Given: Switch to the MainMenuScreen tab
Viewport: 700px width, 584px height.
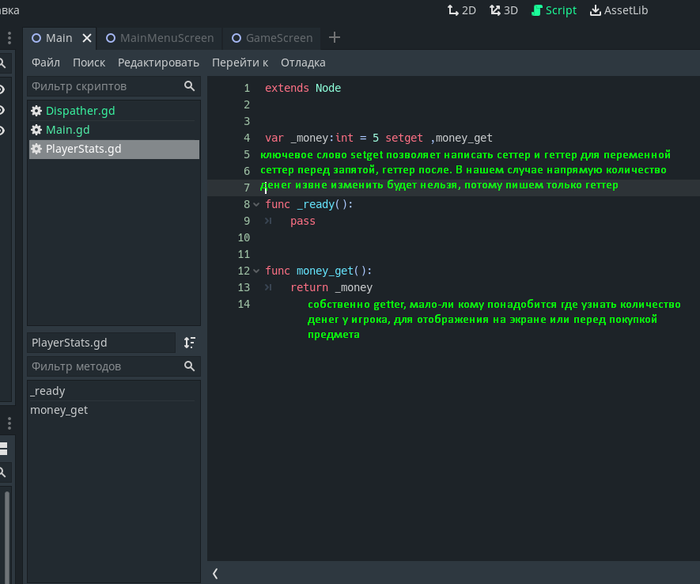Looking at the screenshot, I should tap(160, 38).
